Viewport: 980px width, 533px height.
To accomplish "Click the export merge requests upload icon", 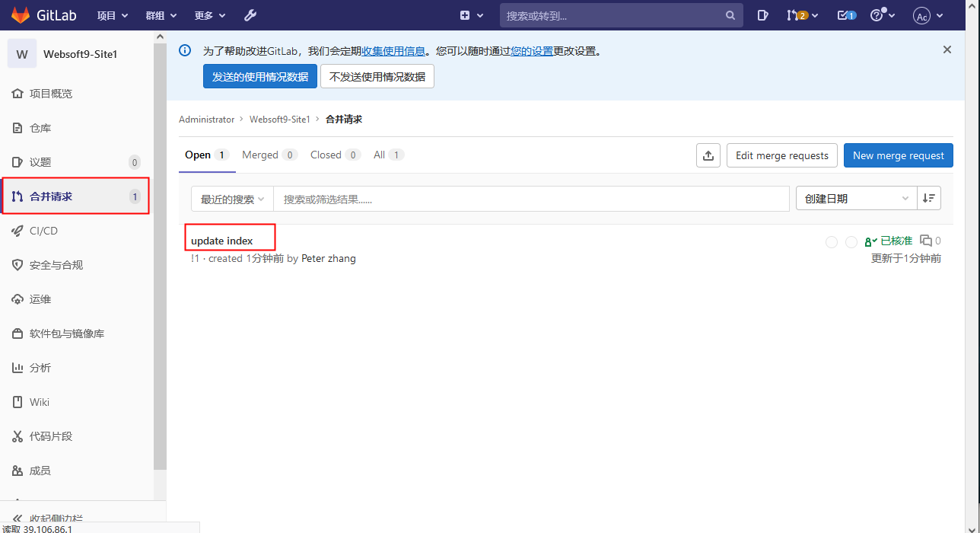I will 708,155.
